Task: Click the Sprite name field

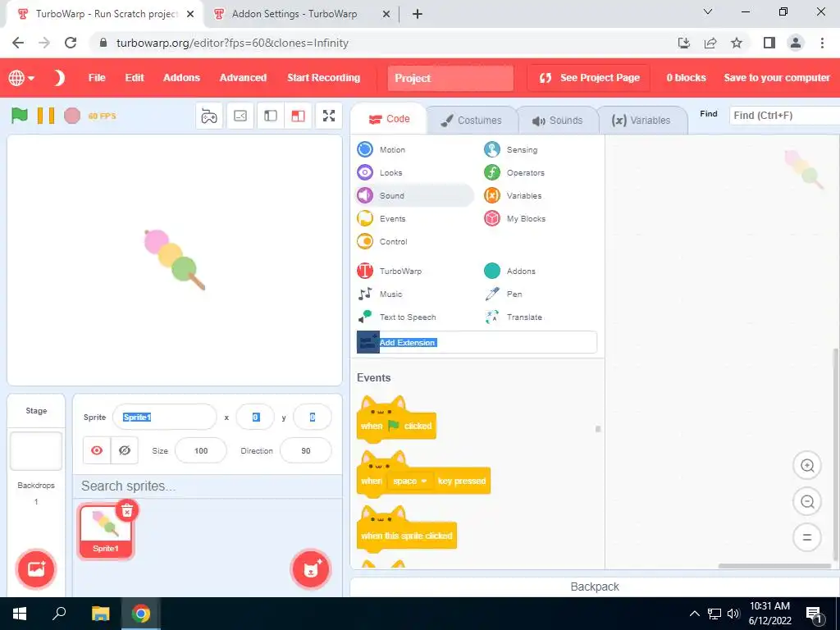Action: (x=164, y=418)
